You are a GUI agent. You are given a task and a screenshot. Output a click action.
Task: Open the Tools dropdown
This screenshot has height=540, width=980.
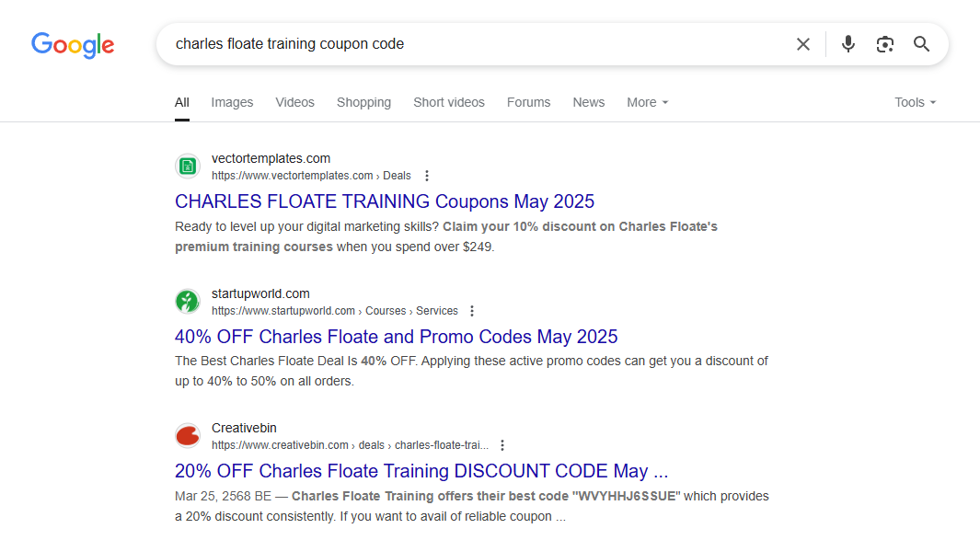click(x=915, y=102)
